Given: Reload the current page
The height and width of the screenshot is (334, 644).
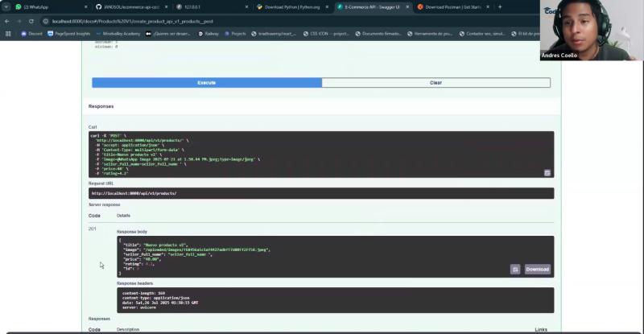Looking at the screenshot, I should pyautogui.click(x=31, y=22).
